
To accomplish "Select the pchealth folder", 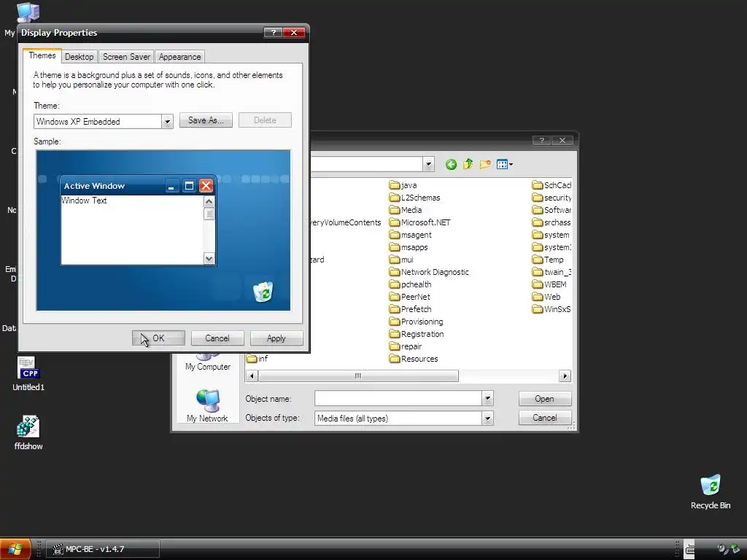I will click(x=410, y=284).
